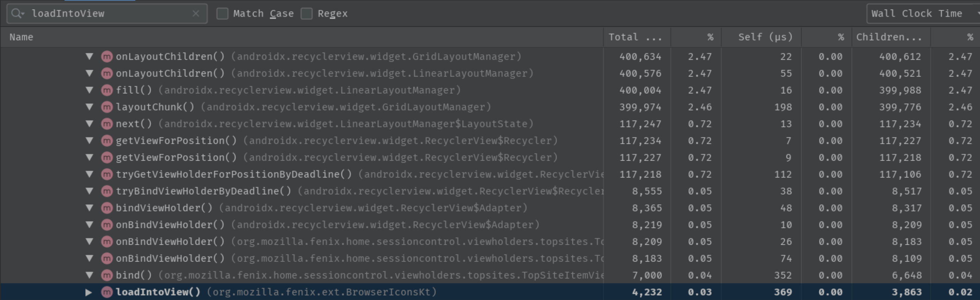Click the method icon beside bind()
This screenshot has height=300, width=980.
pyautogui.click(x=107, y=275)
